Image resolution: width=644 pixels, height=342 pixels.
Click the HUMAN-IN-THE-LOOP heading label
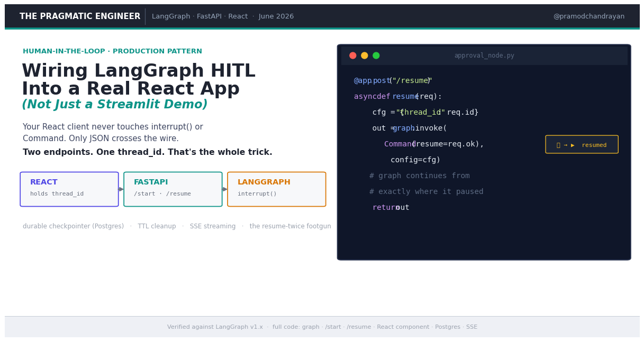(x=112, y=51)
